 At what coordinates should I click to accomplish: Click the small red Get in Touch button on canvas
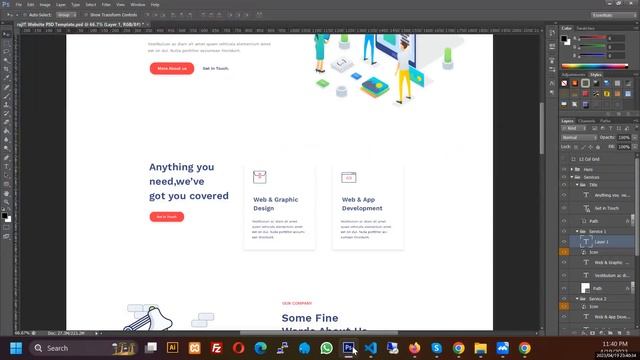167,217
